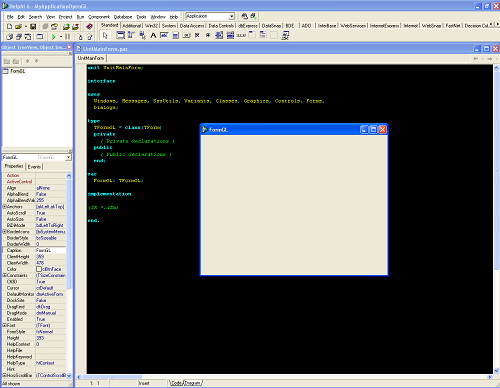The height and width of the screenshot is (388, 500).
Task: Pick the Frames component in palette
Action: point(120,35)
